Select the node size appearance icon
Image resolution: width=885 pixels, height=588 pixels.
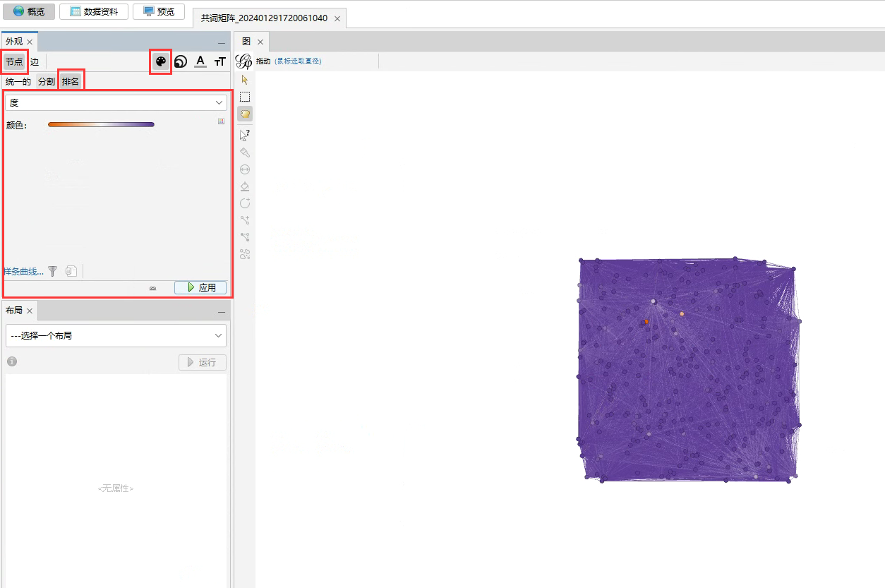click(181, 61)
